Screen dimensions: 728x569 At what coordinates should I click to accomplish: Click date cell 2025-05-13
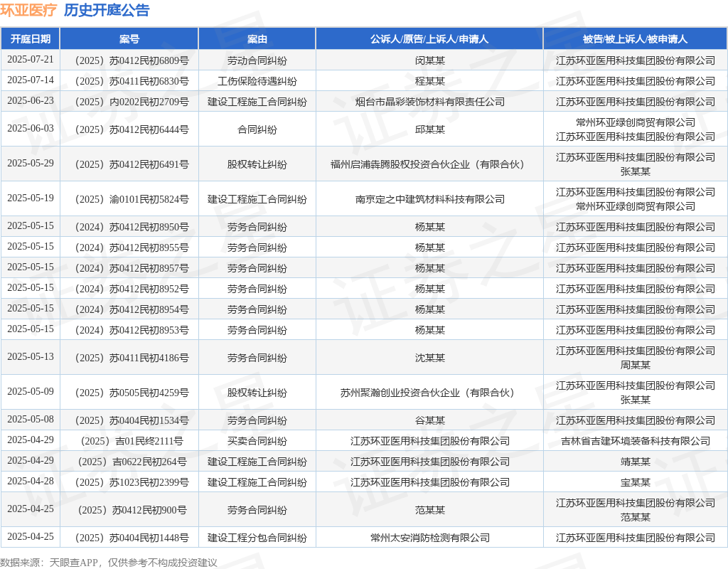coord(30,357)
